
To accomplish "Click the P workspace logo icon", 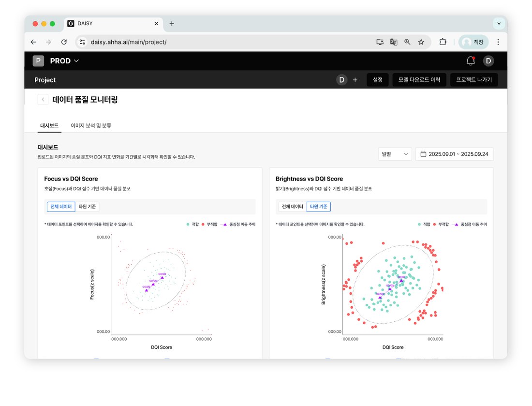I will (x=38, y=61).
